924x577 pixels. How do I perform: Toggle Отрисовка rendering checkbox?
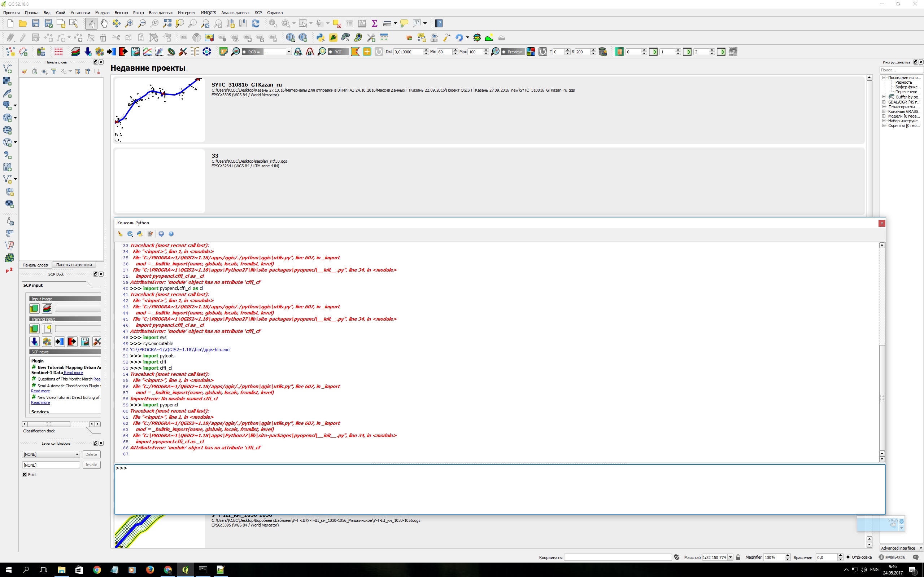pos(848,557)
